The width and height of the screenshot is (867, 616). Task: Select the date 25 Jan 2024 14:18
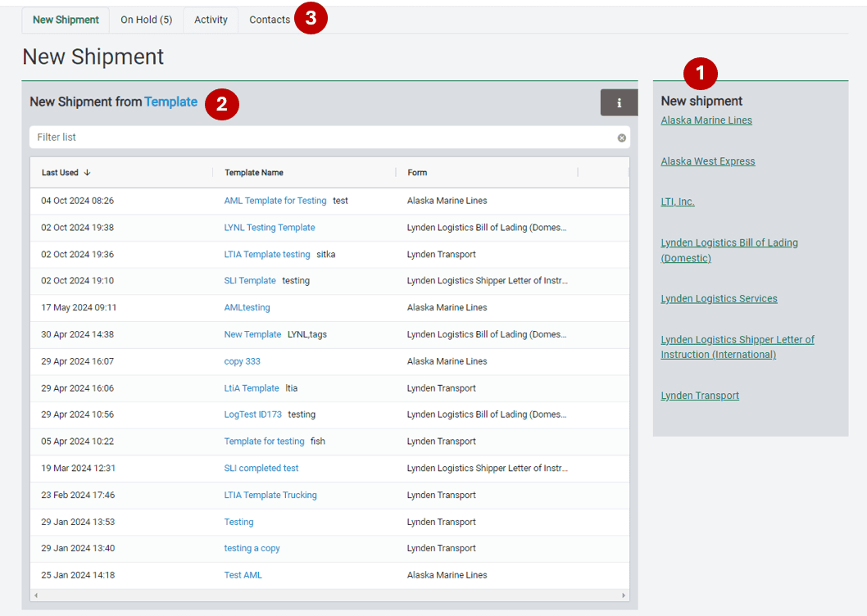[78, 575]
